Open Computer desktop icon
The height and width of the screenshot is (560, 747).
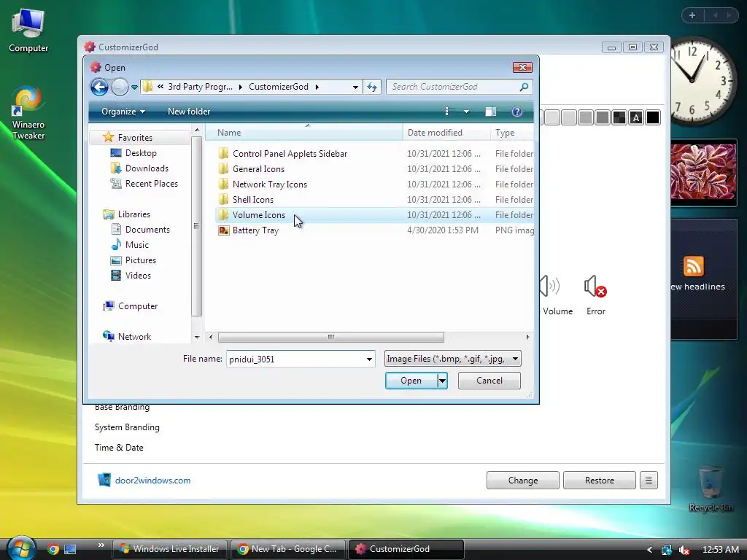click(28, 31)
